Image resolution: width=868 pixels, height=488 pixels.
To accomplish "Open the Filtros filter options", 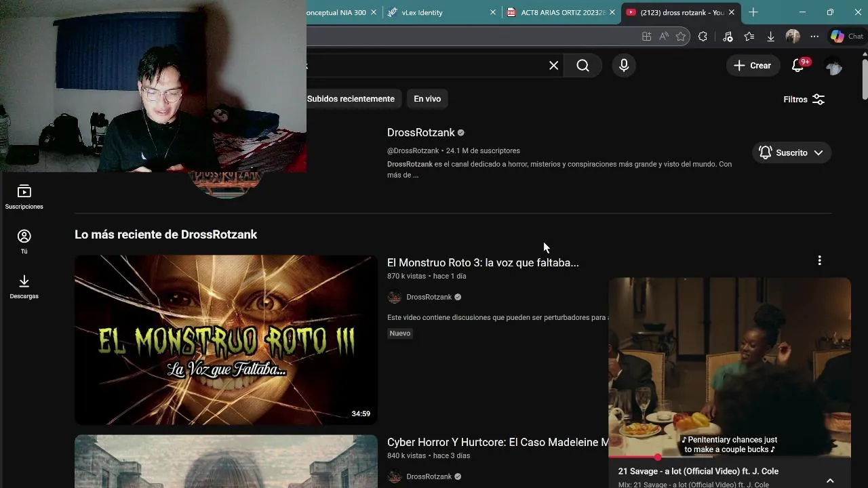I will coord(804,99).
